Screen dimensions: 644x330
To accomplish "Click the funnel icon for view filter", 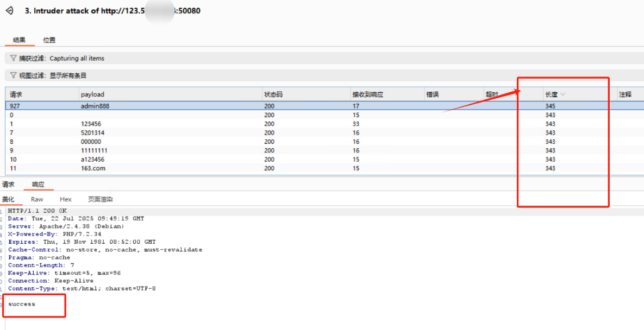I will pyautogui.click(x=13, y=75).
